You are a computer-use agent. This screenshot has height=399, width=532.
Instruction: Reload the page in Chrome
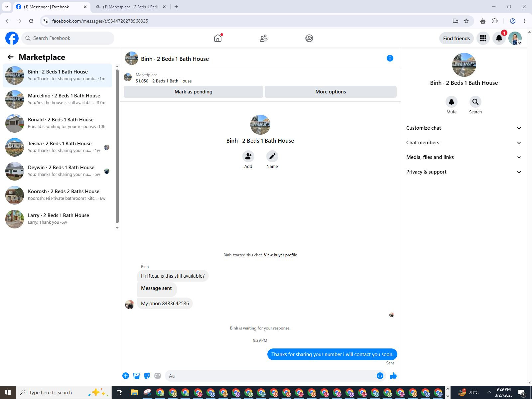pyautogui.click(x=31, y=21)
